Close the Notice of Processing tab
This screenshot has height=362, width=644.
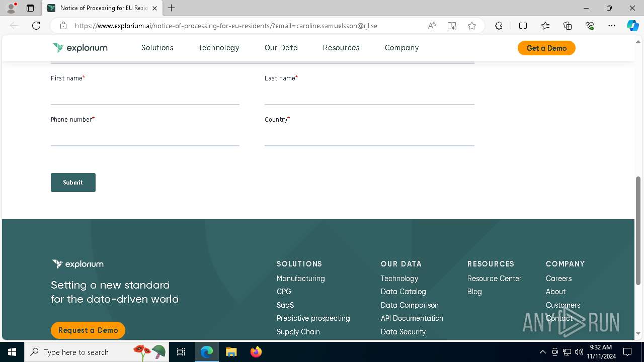pos(154,8)
